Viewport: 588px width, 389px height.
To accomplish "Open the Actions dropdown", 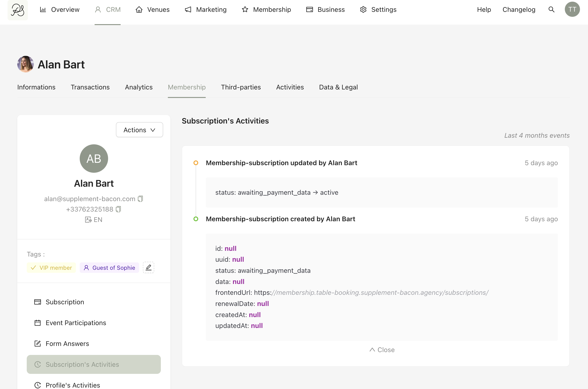I will coord(139,130).
